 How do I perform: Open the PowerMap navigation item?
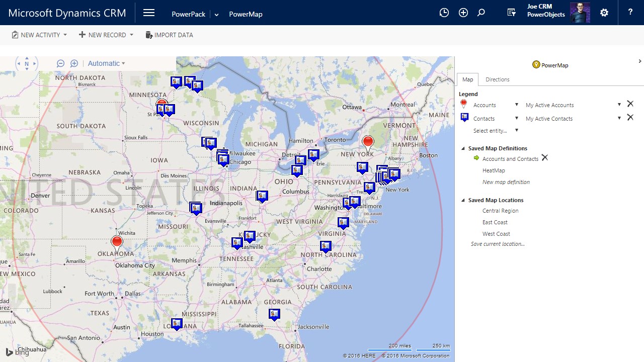click(x=246, y=14)
